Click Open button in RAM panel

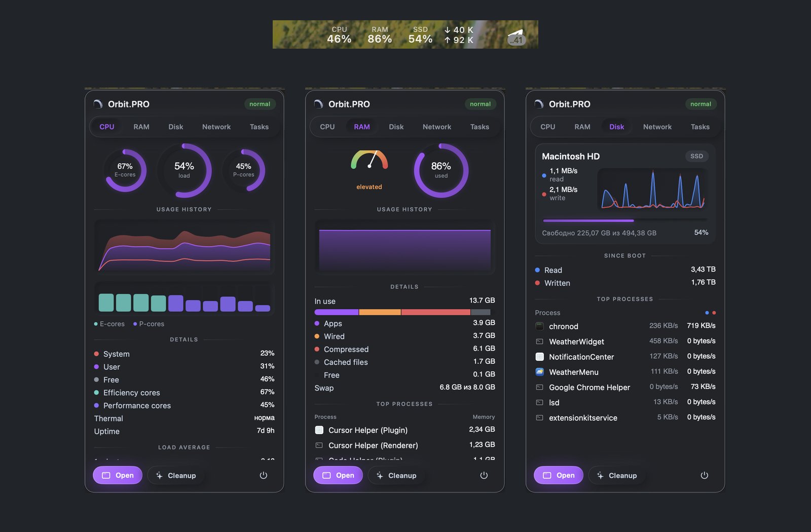338,475
